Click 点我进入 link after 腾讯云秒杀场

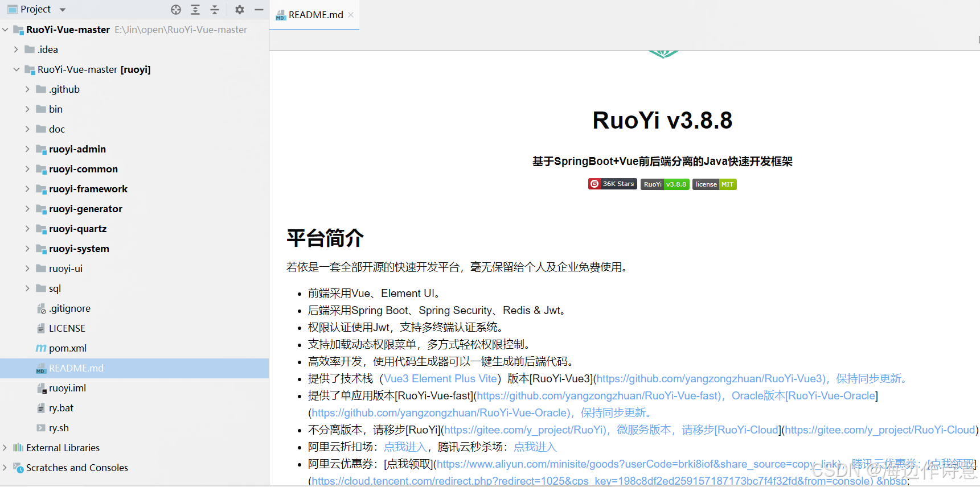click(x=535, y=447)
